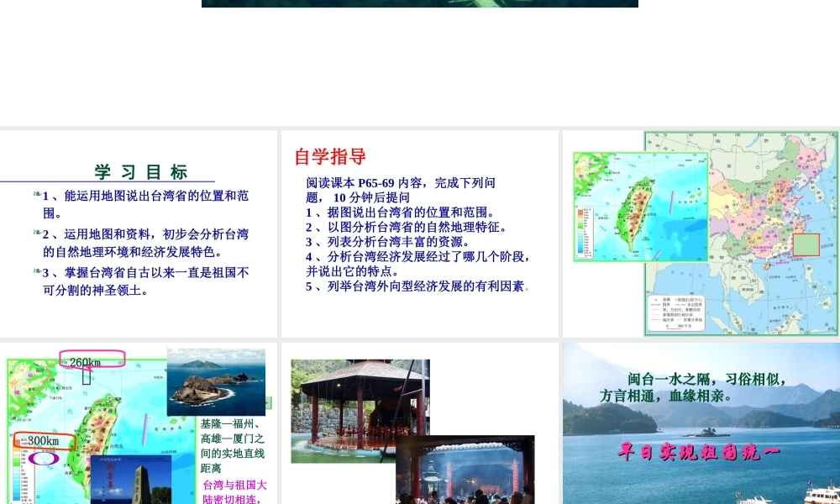
Task: Click the pink slogan 早日实现祖国统一
Action: [699, 452]
